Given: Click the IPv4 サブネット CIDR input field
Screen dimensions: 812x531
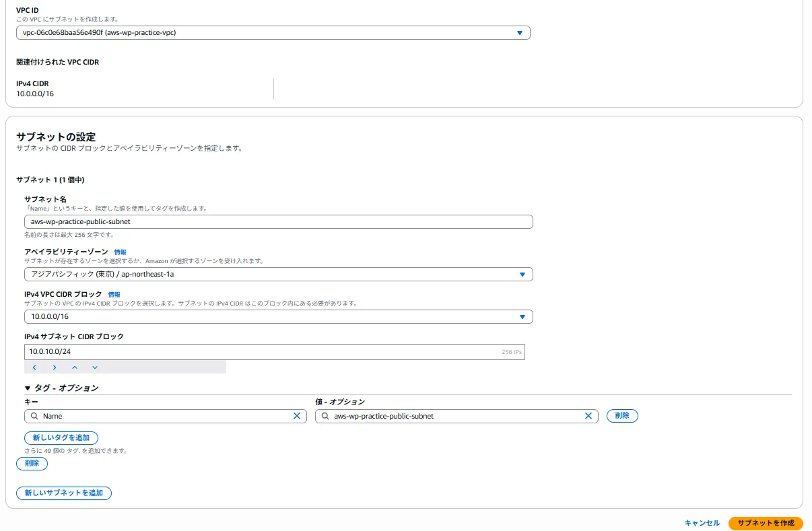Looking at the screenshot, I should 269,351.
